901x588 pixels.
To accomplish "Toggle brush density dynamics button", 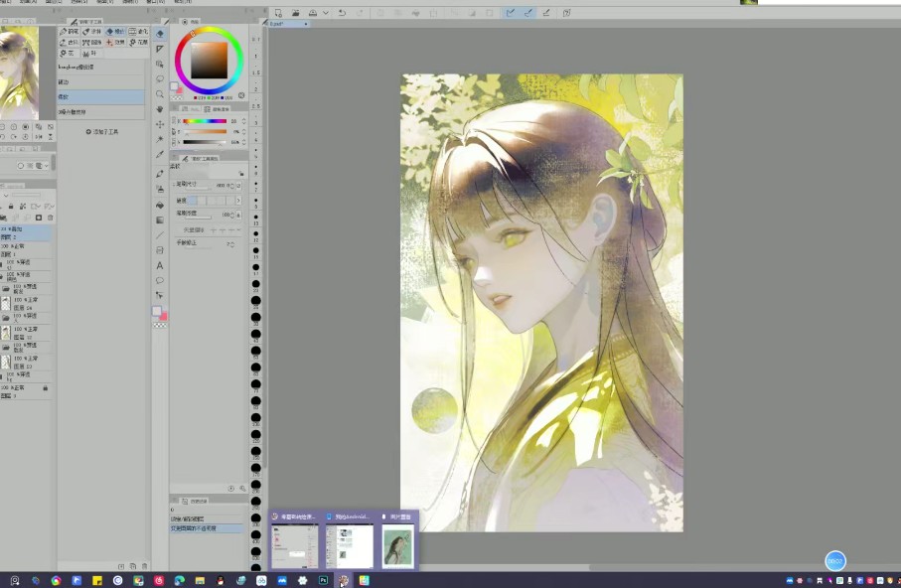I will (238, 215).
